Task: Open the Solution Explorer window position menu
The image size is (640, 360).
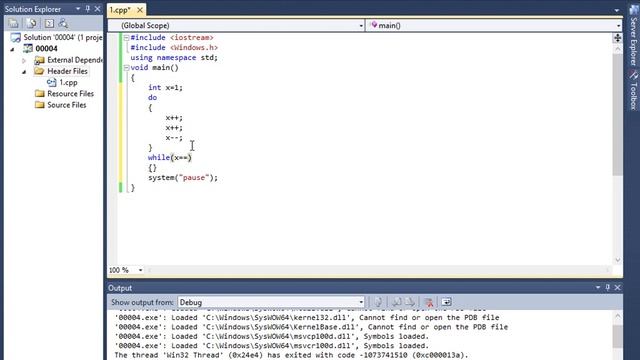Action: 78,9
